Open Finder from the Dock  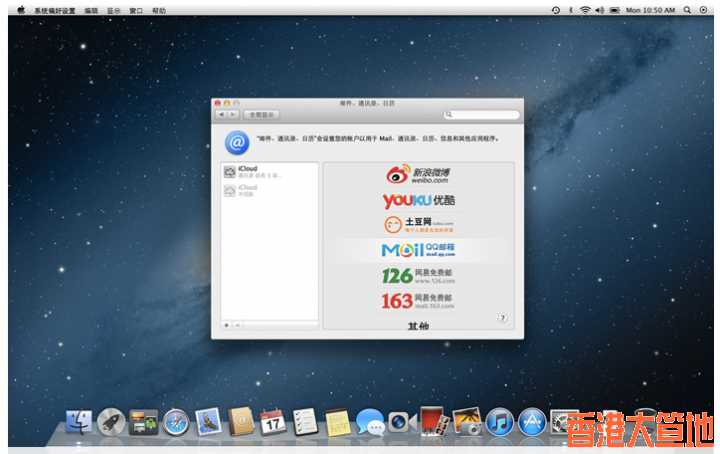pos(79,422)
